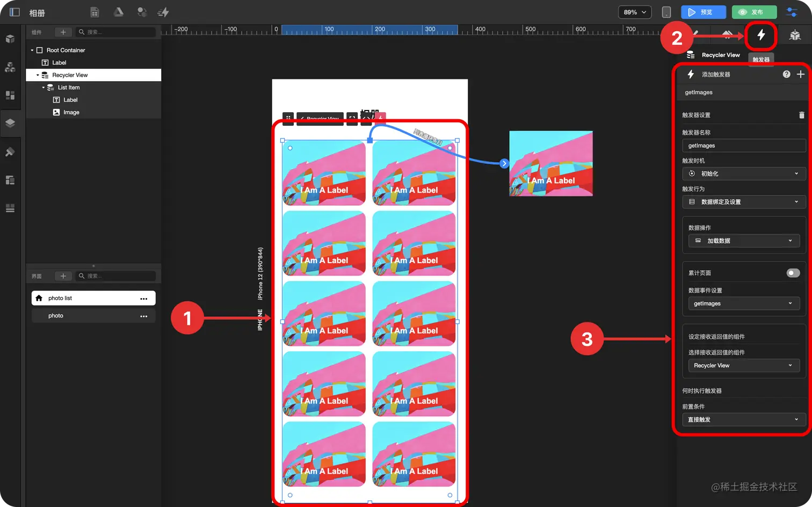
Task: Select the single cube icon in left sidebar
Action: (10, 39)
